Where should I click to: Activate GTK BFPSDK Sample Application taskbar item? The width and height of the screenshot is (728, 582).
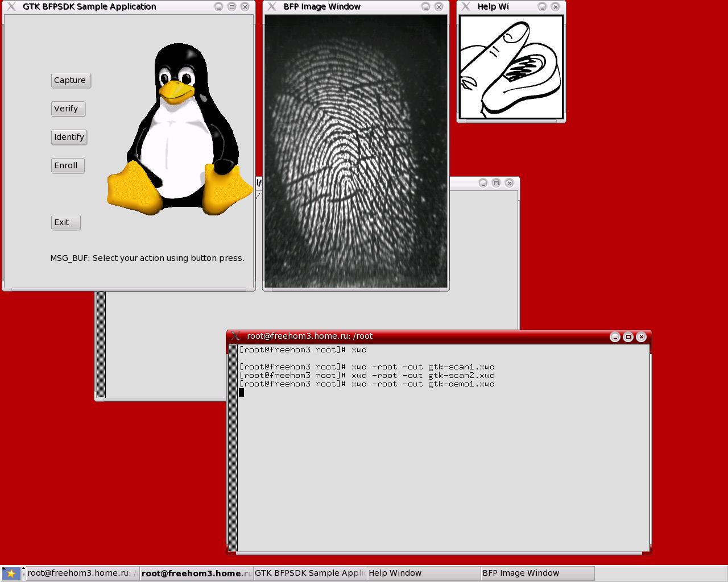click(309, 573)
